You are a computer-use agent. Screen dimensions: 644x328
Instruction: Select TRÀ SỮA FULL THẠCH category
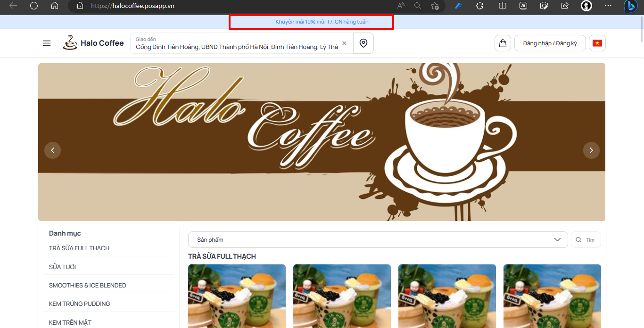point(79,248)
